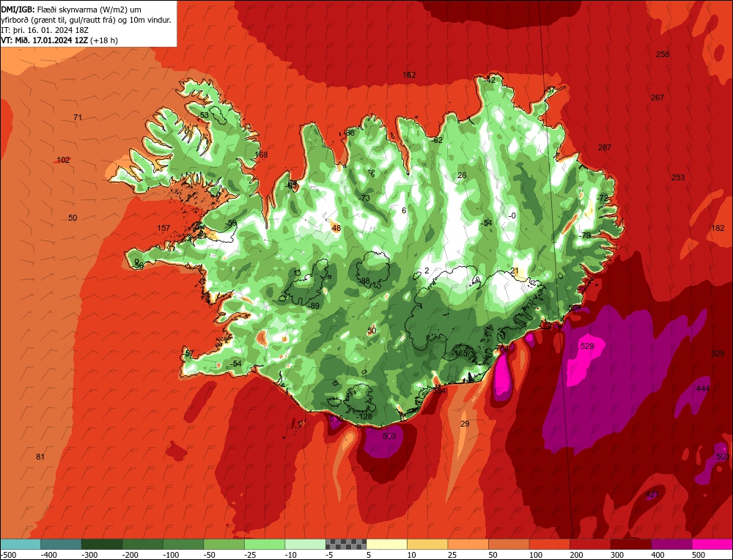
Task: Click the checkered legend swatch between -5 and 5
Action: pos(347,544)
